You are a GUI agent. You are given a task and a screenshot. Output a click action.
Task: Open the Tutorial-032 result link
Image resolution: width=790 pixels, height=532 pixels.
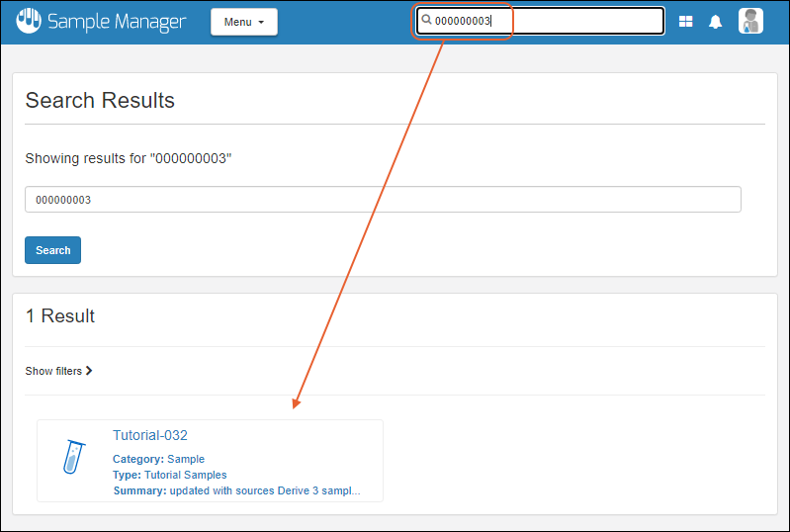click(x=150, y=435)
